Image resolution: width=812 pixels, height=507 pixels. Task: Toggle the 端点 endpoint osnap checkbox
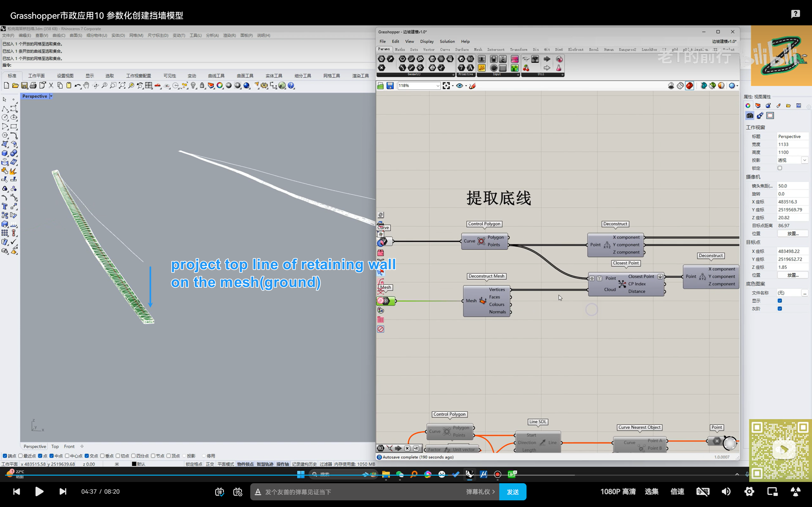pos(5,456)
